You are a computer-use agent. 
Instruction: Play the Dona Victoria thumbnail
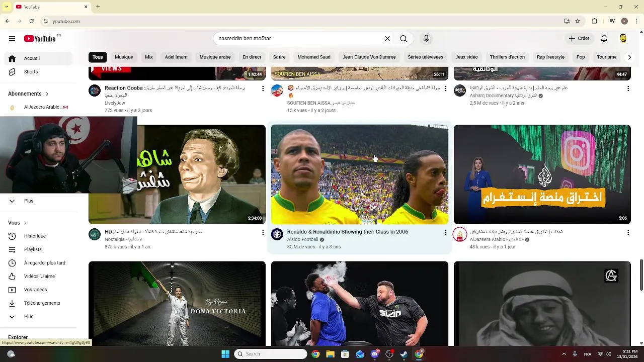click(x=177, y=304)
